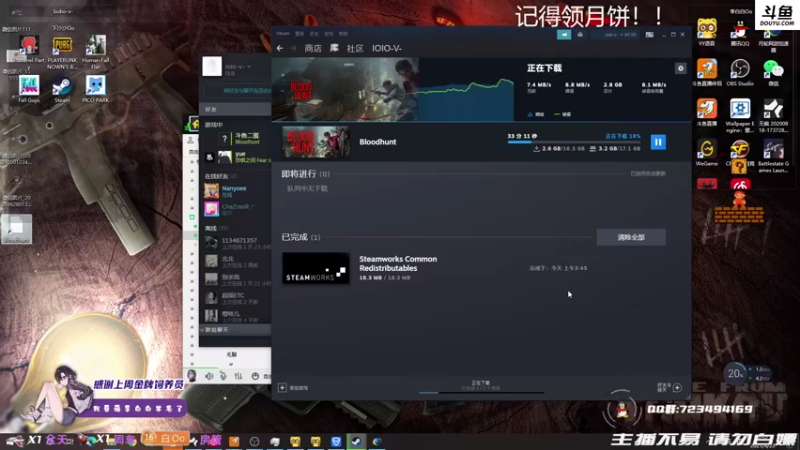Select the Bloodhunt game thumbnail in the download row

coord(316,142)
